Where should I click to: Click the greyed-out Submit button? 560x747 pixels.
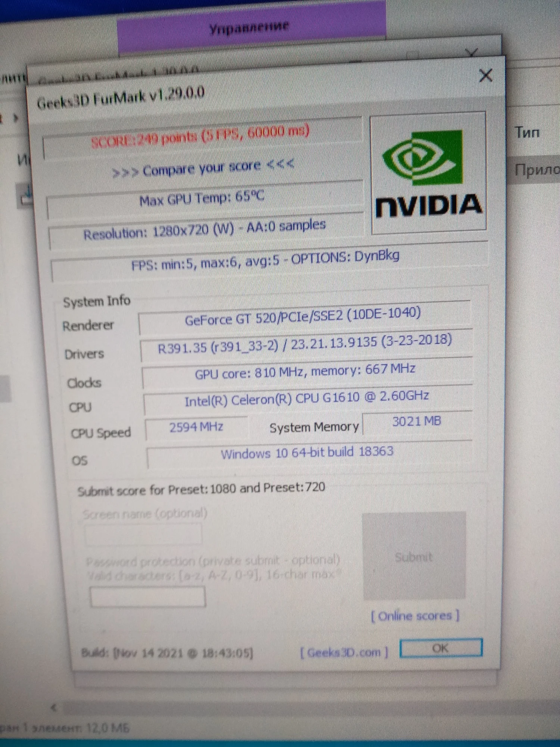click(x=414, y=556)
